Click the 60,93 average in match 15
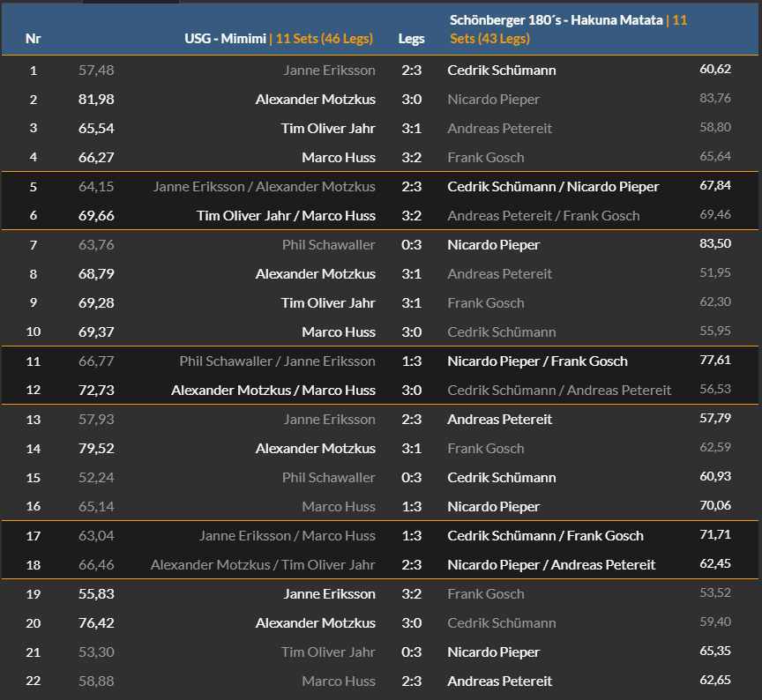 (x=715, y=477)
